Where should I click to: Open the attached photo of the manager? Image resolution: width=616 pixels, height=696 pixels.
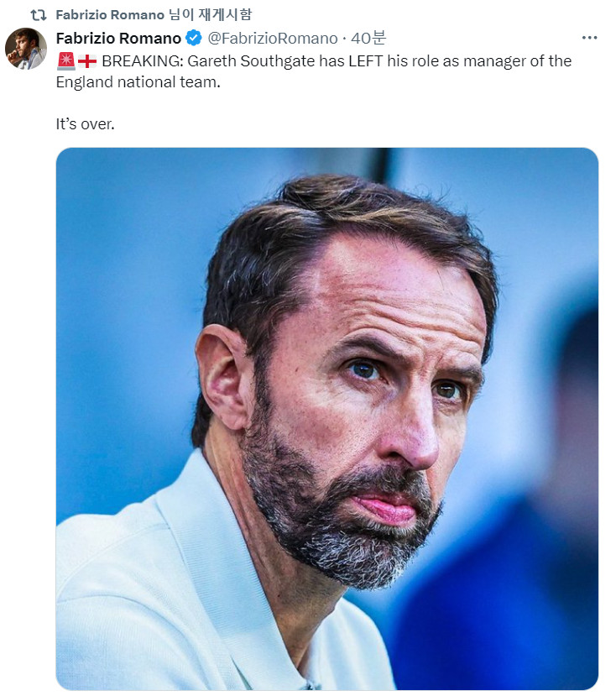click(327, 419)
